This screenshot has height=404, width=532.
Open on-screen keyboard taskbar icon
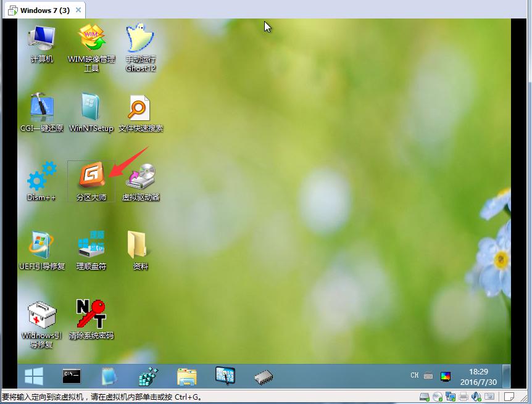pyautogui.click(x=225, y=376)
